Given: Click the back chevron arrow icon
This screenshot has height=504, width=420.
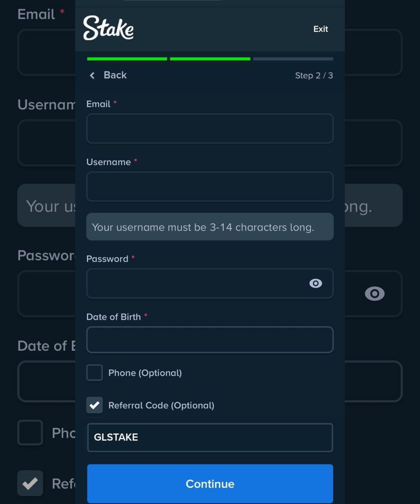Looking at the screenshot, I should [92, 76].
